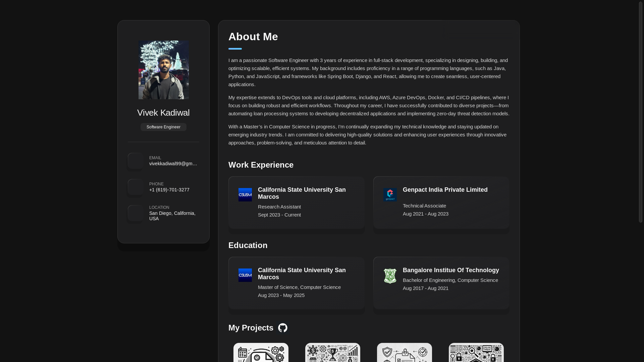Open the GitHub icon beside My Projects
The width and height of the screenshot is (644, 362).
283,328
